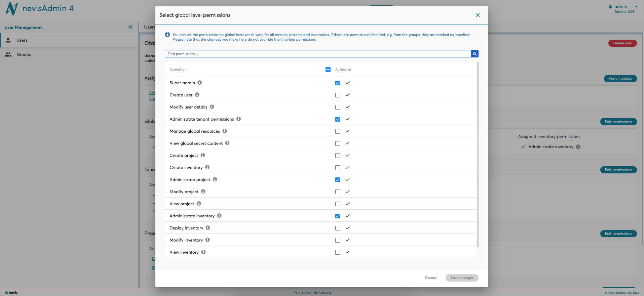Uncheck the Super admin checkbox

[338, 83]
